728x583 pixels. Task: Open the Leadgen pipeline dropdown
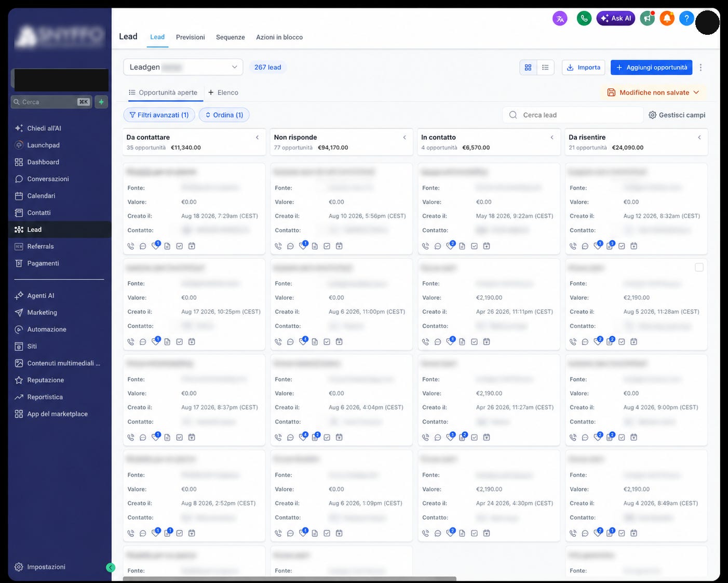click(x=183, y=67)
